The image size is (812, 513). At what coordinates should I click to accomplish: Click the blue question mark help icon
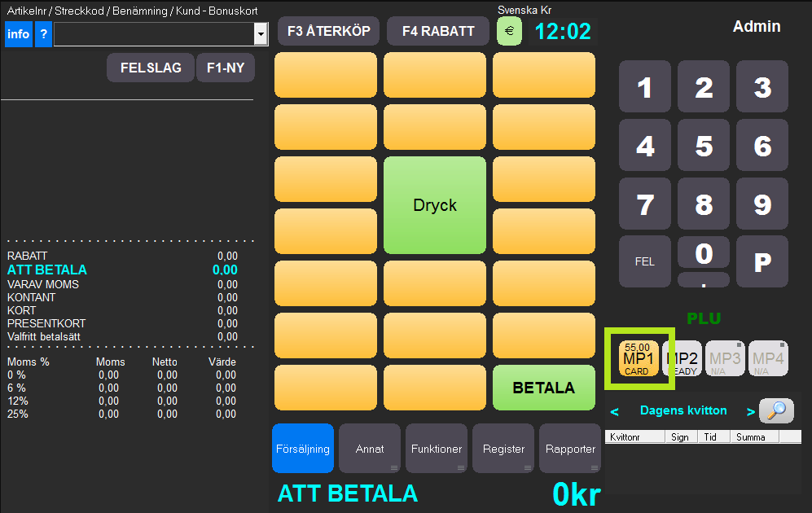pos(43,34)
